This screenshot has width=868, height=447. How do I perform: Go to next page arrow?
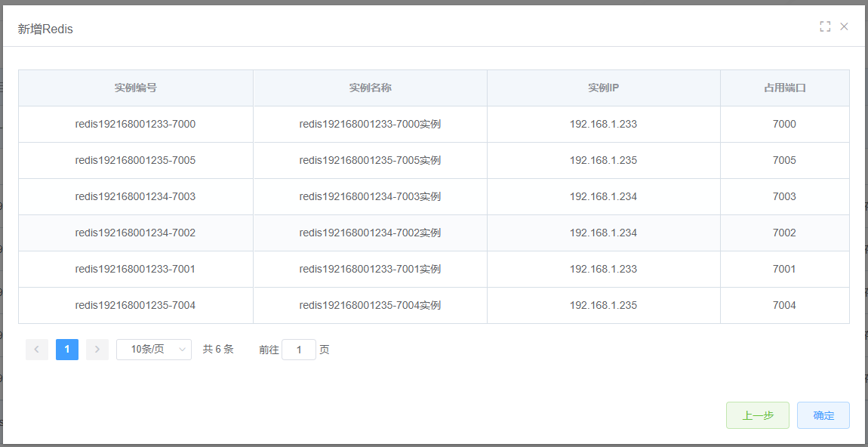(x=97, y=350)
